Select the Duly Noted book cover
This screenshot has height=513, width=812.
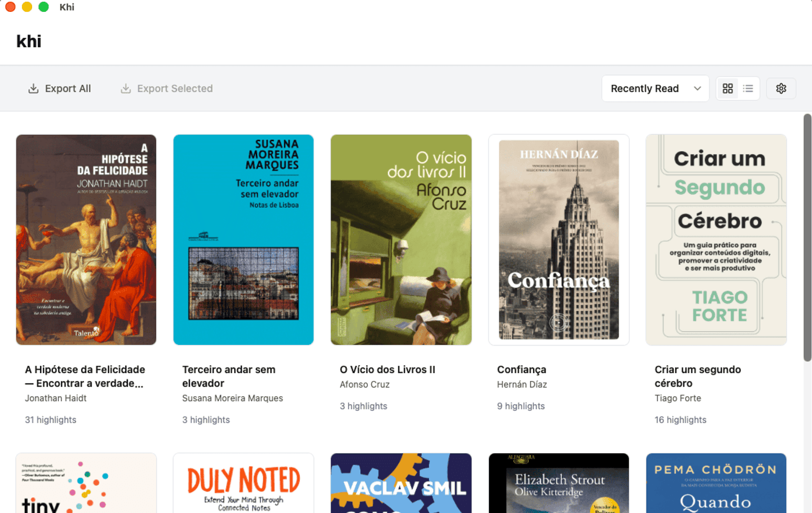(x=244, y=483)
